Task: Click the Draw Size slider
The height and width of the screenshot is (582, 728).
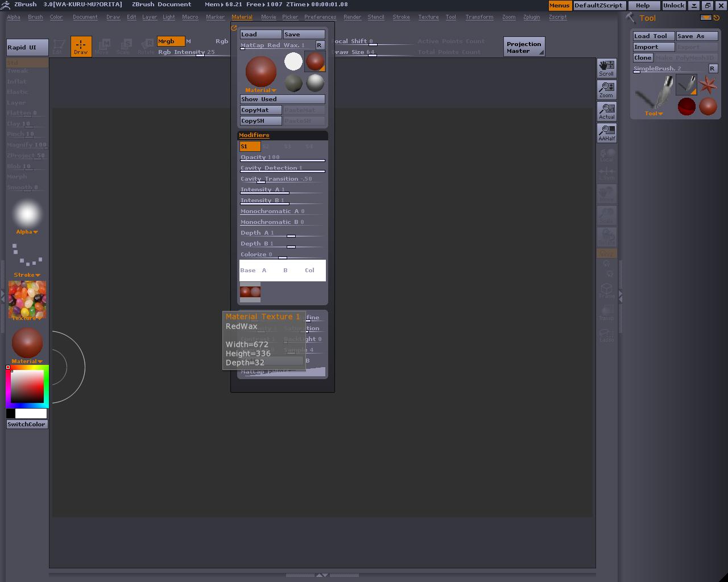Action: click(x=373, y=52)
